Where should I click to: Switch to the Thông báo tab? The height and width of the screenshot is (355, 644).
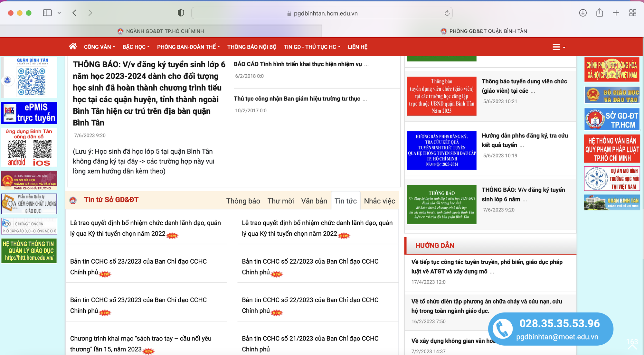pos(243,201)
